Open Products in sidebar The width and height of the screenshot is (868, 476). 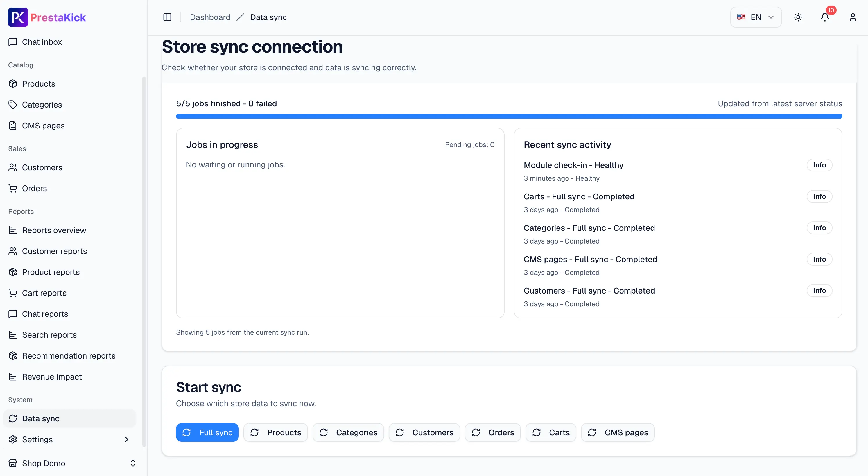click(x=69, y=84)
